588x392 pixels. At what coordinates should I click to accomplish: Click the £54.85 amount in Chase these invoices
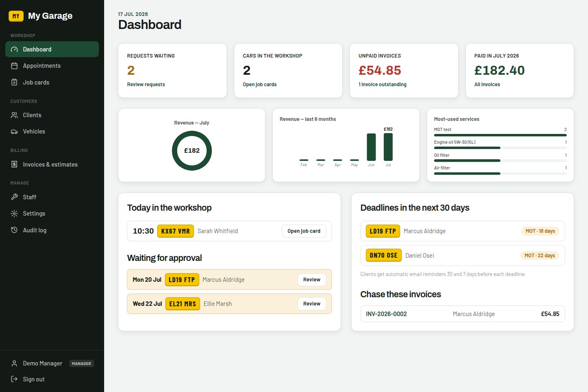[550, 314]
